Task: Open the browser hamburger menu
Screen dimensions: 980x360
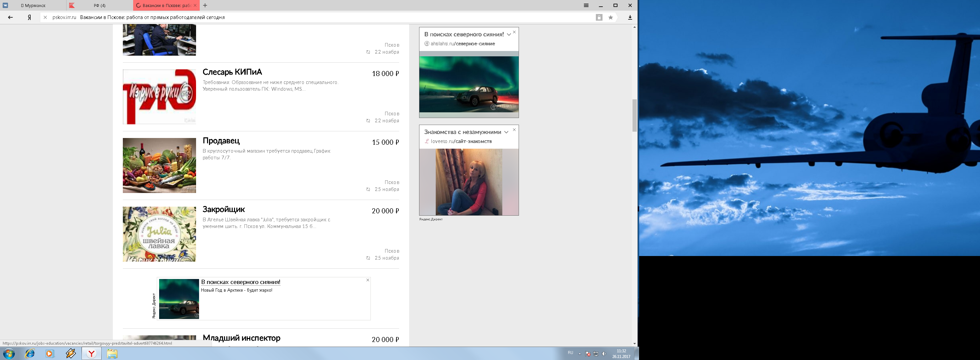Action: [586, 5]
